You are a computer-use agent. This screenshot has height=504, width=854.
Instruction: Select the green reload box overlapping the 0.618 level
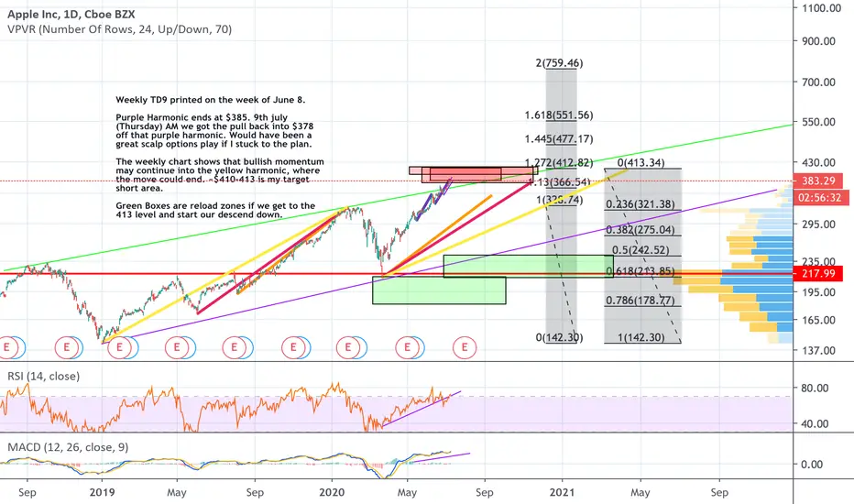(529, 267)
